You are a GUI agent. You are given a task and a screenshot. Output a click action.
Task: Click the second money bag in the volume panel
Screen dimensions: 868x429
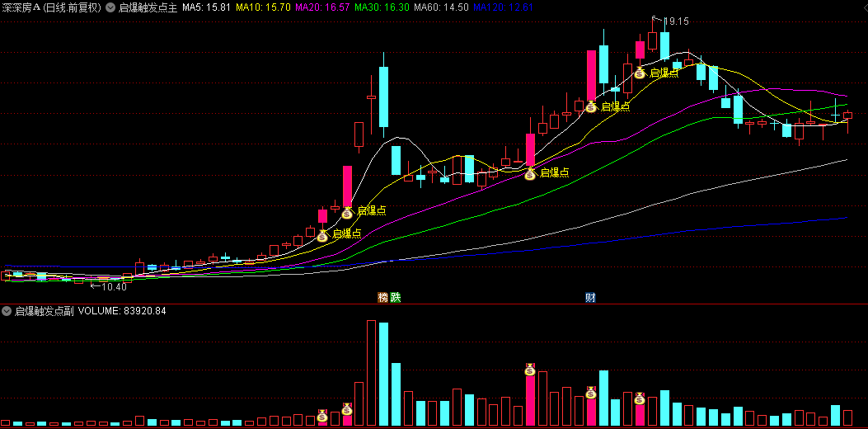pos(347,409)
